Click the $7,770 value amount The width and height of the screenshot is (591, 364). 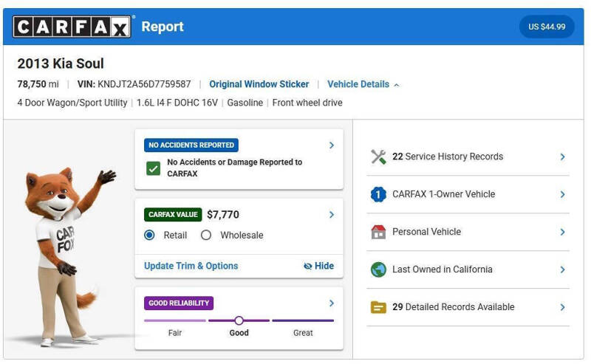pos(223,214)
